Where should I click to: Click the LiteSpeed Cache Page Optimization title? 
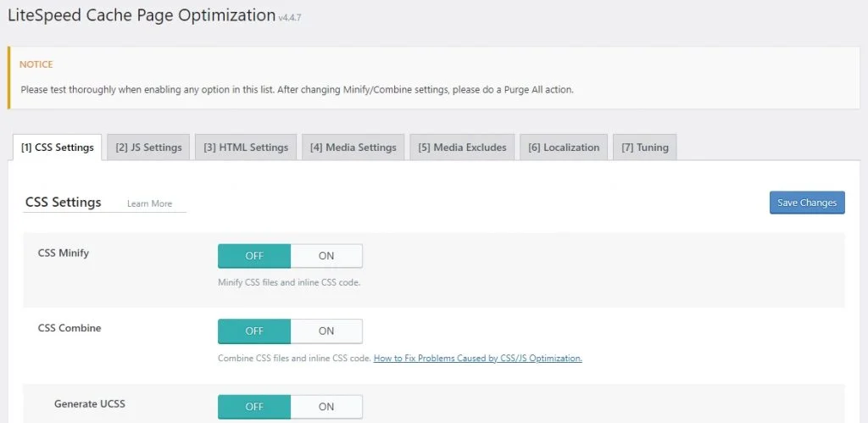142,15
